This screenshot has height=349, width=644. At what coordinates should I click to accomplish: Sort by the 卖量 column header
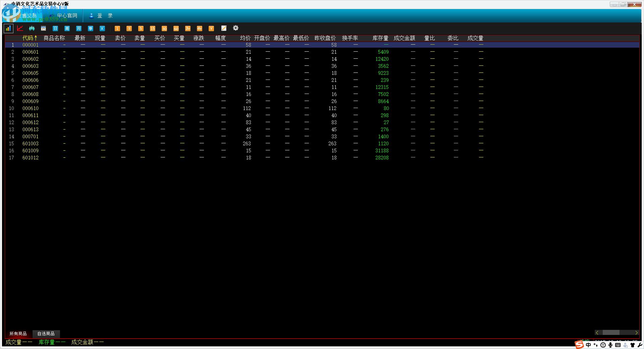pos(140,38)
